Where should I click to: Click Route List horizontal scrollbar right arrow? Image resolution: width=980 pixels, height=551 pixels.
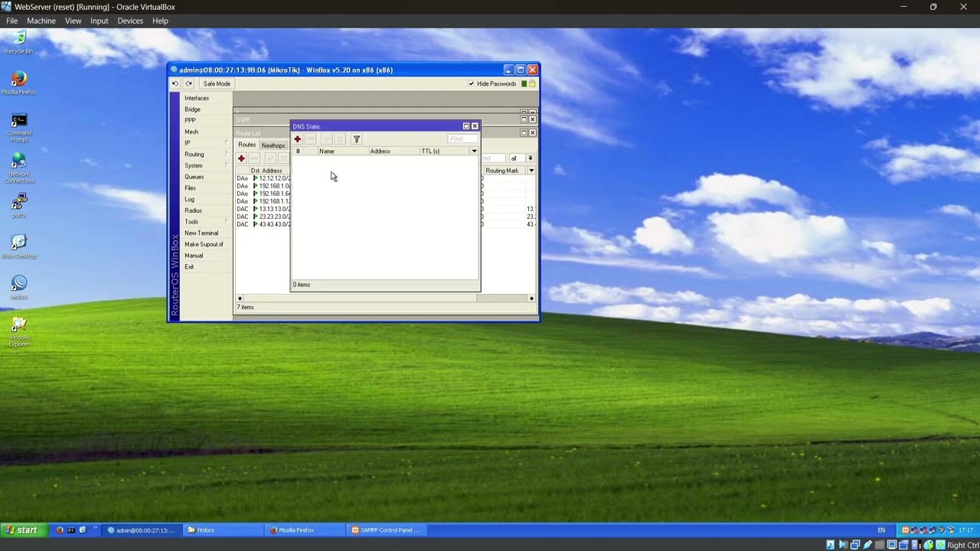[531, 298]
